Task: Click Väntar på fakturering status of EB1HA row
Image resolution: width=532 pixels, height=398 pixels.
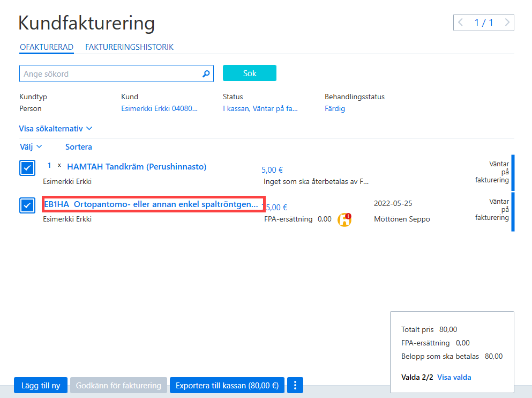Action: pos(492,210)
